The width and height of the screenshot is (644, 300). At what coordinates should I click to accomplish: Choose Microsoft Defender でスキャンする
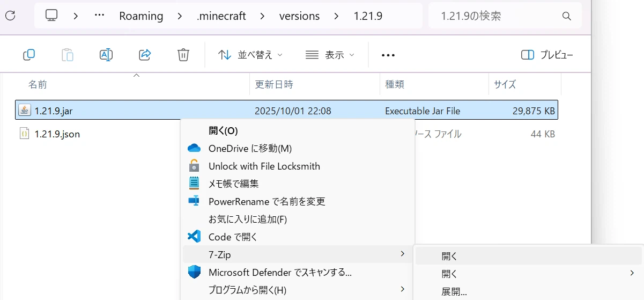(x=298, y=272)
